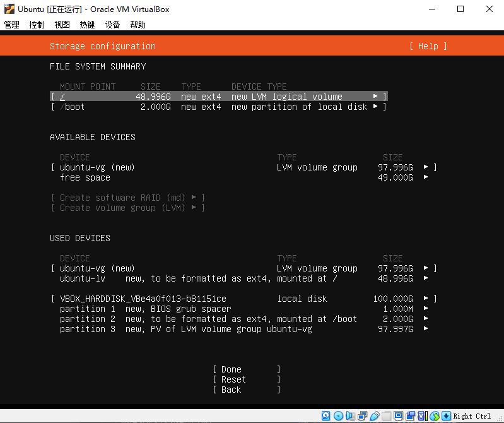Select partition 2 mounted at /boot row
Viewport: 504px width, 423px height.
click(243, 319)
